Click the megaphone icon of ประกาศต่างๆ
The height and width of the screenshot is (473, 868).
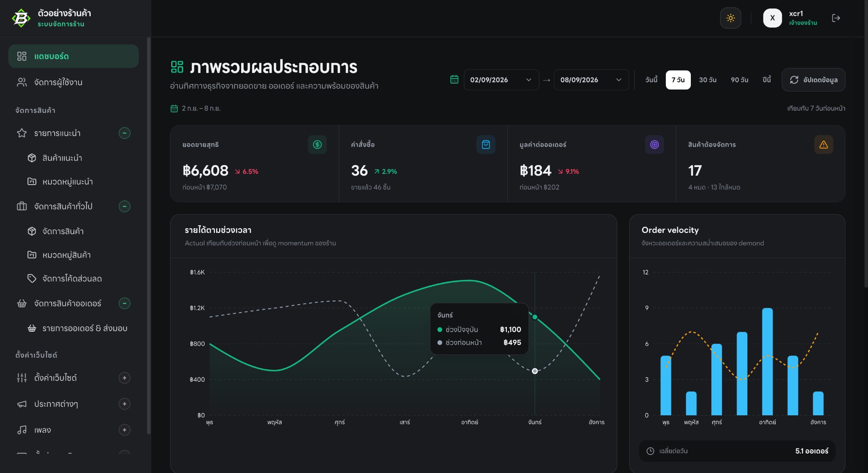[x=22, y=404]
